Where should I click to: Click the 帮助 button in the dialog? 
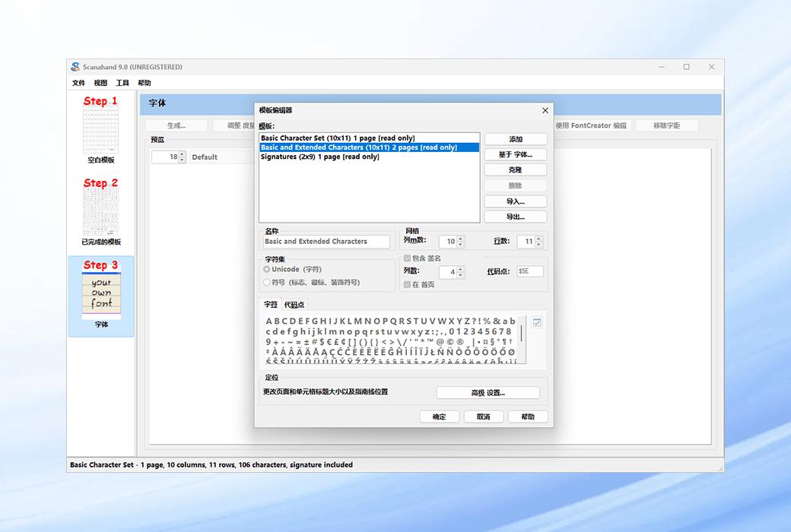[x=528, y=416]
